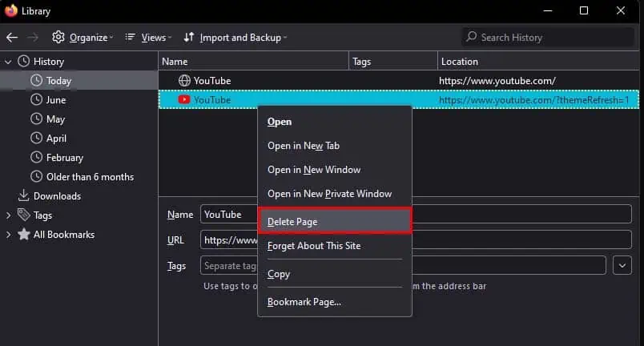Click the Firefox logo in title bar

[11, 10]
